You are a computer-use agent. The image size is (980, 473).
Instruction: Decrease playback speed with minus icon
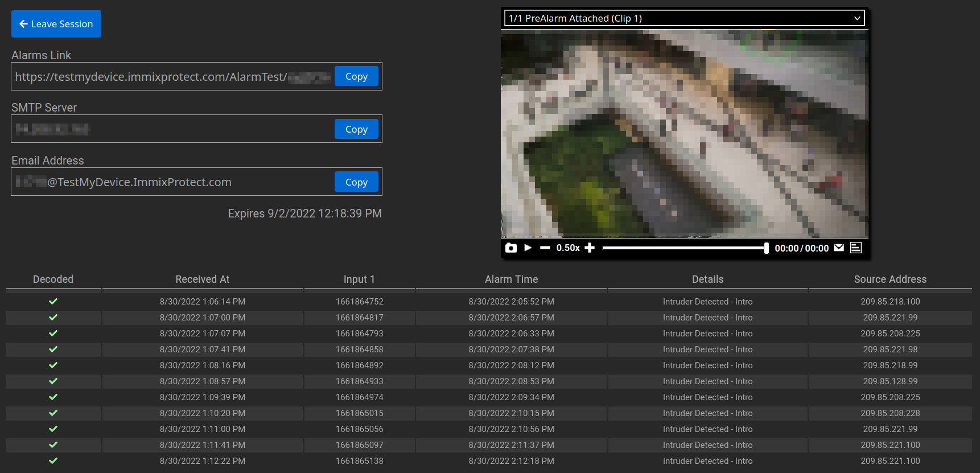pyautogui.click(x=545, y=248)
